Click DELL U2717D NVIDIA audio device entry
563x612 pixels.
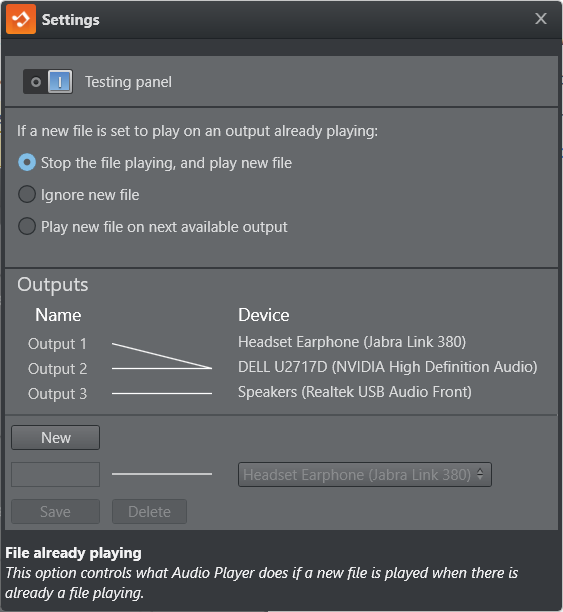pos(388,367)
